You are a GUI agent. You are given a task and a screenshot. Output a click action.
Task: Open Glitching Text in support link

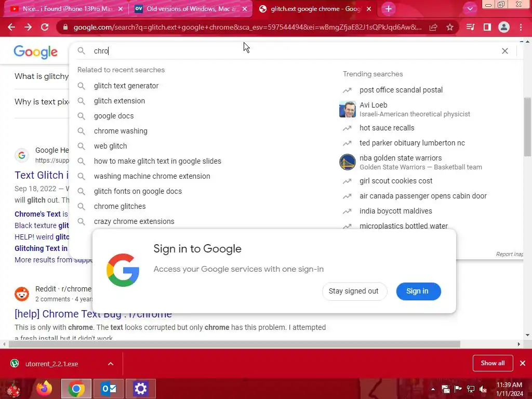pos(41,248)
